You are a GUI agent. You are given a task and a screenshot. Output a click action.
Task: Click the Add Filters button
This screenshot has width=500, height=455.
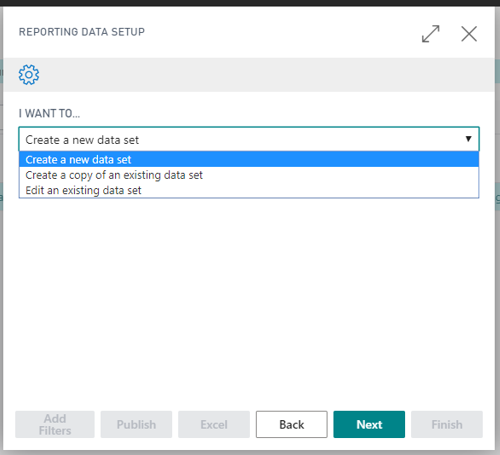pos(55,424)
